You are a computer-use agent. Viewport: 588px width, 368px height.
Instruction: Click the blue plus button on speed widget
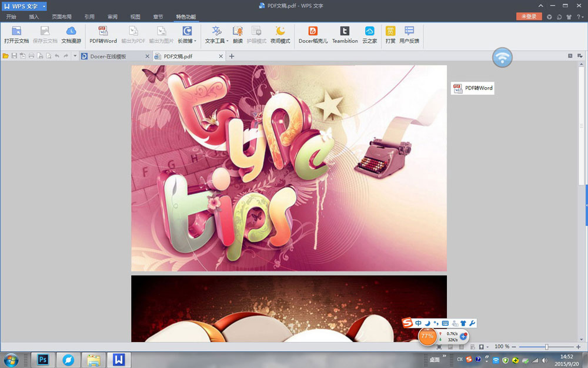click(463, 336)
